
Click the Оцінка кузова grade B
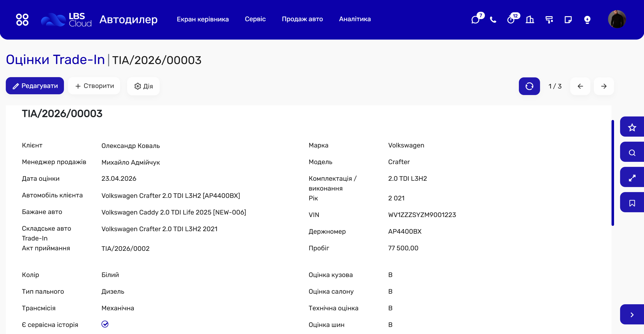point(390,275)
